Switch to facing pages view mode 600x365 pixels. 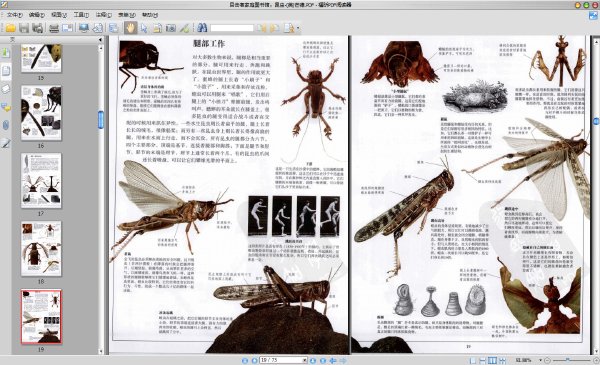coord(492,360)
